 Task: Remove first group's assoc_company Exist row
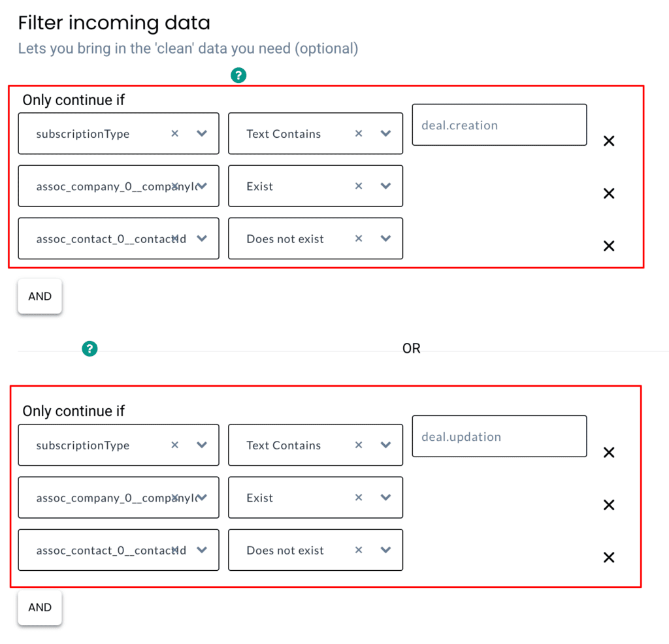(609, 193)
